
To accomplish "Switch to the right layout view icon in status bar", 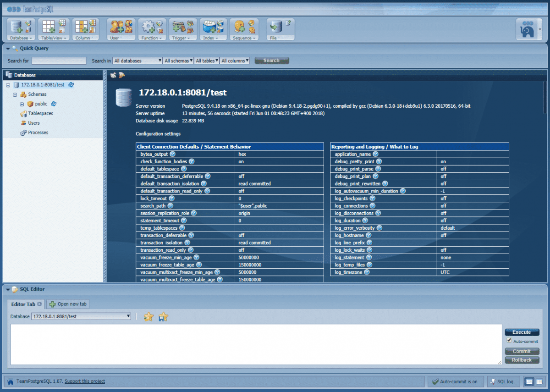I will pos(539,381).
